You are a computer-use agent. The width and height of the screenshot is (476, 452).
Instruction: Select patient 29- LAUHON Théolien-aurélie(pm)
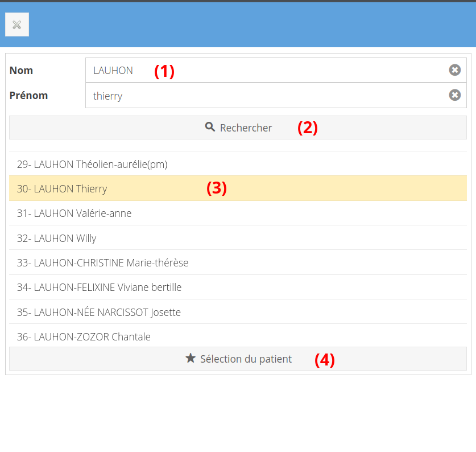[x=92, y=165]
